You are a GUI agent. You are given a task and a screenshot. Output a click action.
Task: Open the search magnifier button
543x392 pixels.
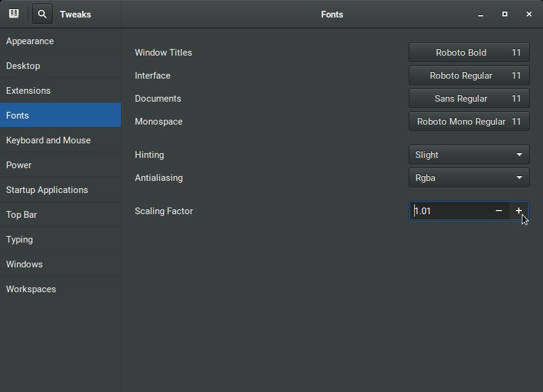click(x=42, y=14)
